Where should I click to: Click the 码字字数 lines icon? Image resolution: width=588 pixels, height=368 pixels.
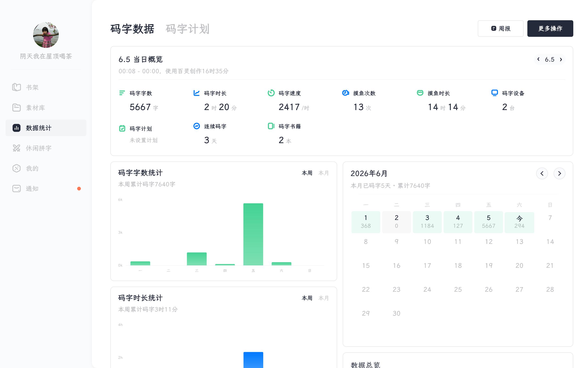coord(122,93)
